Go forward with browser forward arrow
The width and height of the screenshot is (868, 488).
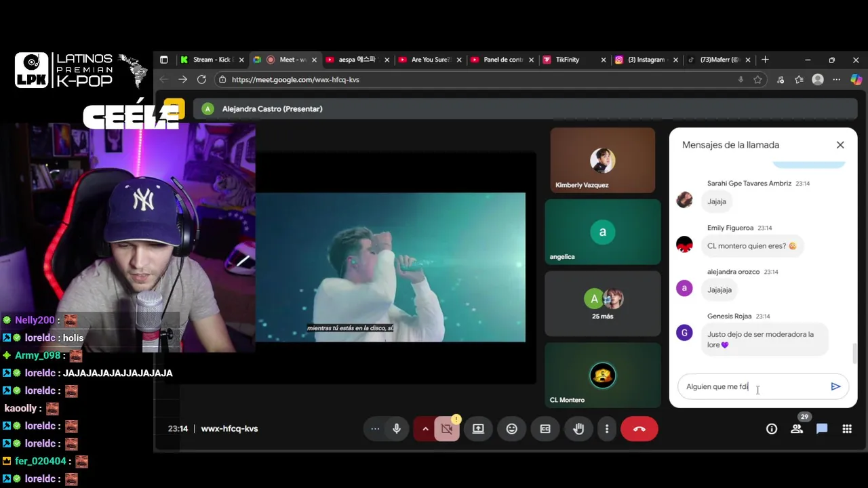[182, 79]
